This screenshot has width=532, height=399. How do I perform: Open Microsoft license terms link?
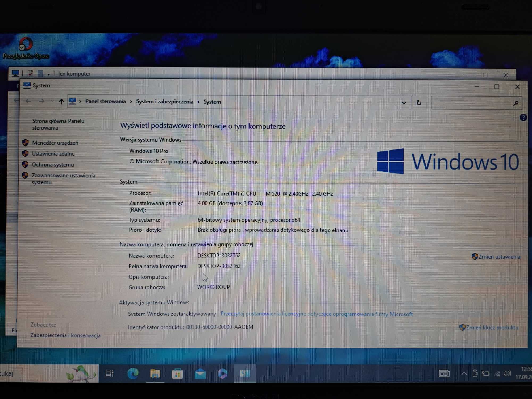tap(317, 314)
